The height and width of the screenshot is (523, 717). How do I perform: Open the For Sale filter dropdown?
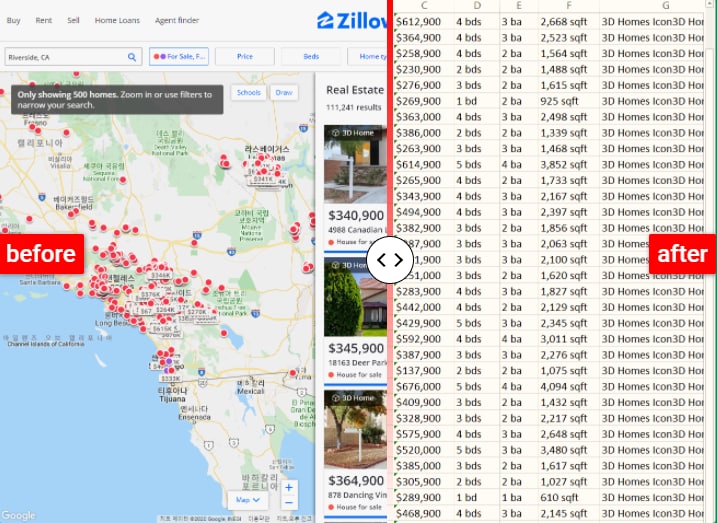179,57
